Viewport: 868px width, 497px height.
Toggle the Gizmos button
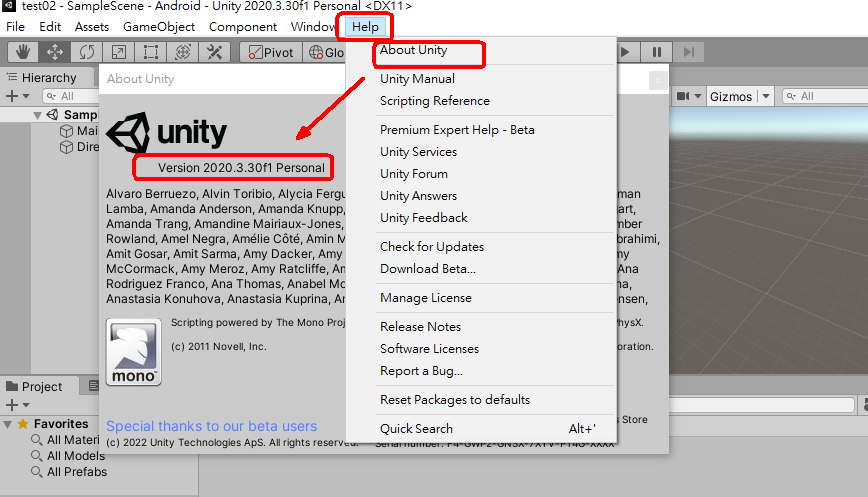click(x=731, y=96)
